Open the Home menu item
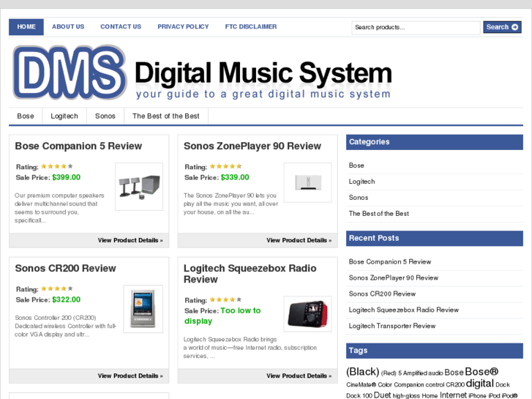 [26, 27]
